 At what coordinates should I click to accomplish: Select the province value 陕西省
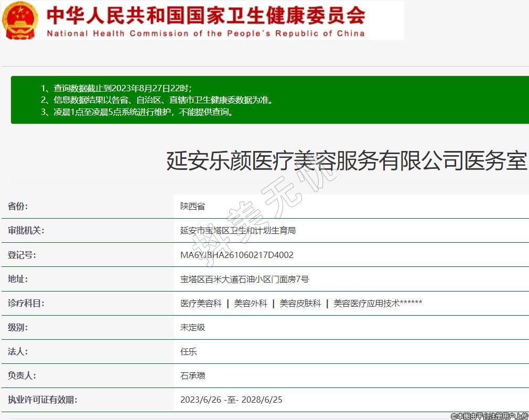click(192, 207)
